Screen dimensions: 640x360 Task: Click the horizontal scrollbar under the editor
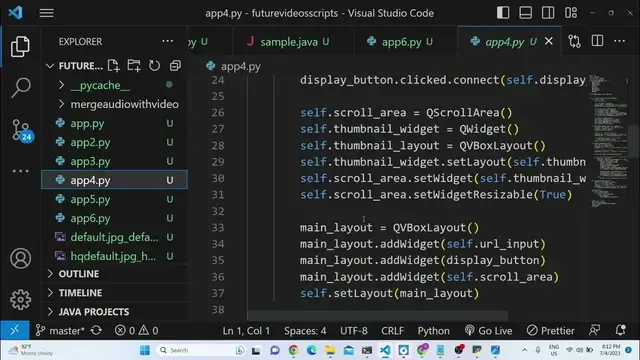tap(378, 316)
